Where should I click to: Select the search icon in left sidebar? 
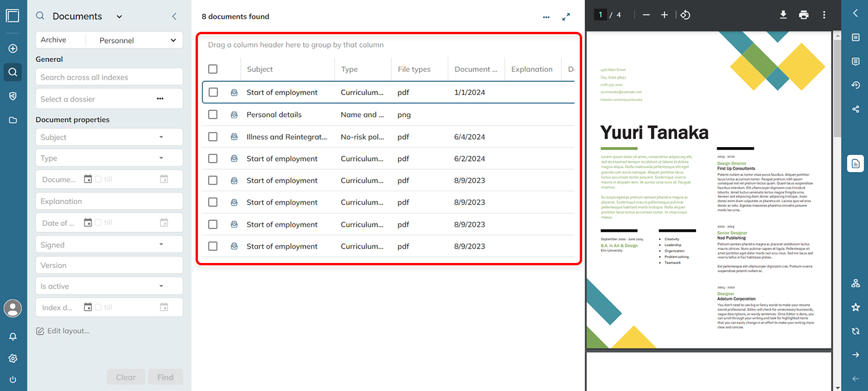13,72
